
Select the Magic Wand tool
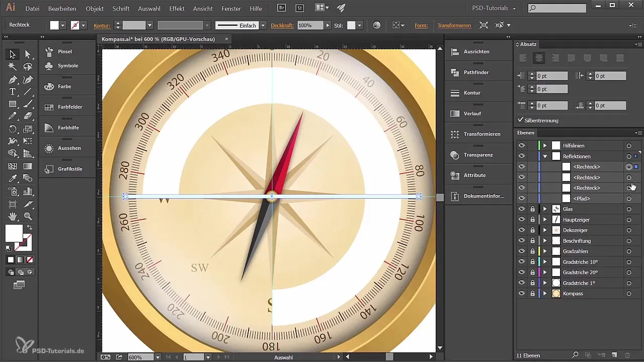[13, 66]
